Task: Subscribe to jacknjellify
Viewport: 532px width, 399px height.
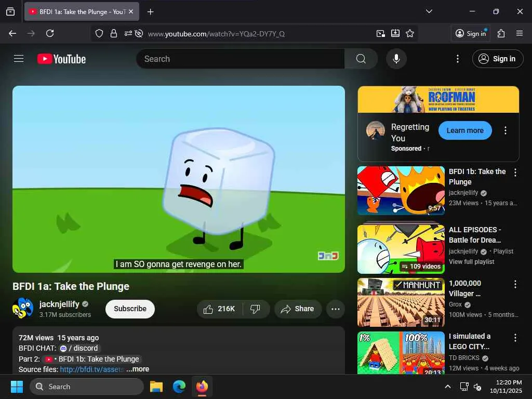Action: click(130, 309)
